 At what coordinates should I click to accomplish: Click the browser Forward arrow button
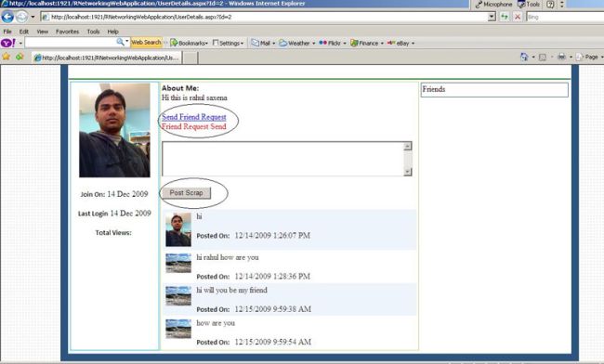point(21,17)
